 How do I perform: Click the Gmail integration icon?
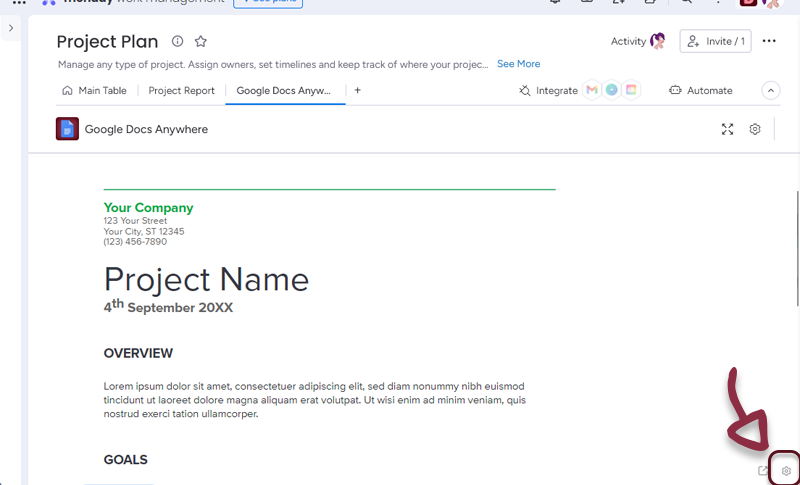[592, 90]
